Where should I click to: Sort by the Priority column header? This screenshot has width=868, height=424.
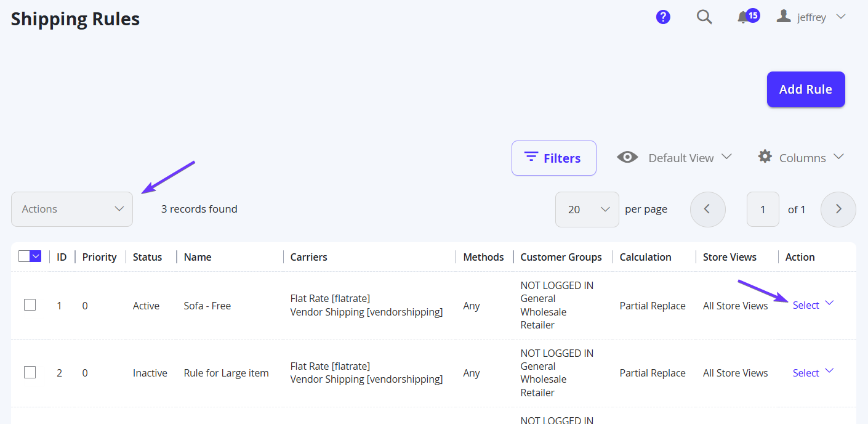click(100, 257)
